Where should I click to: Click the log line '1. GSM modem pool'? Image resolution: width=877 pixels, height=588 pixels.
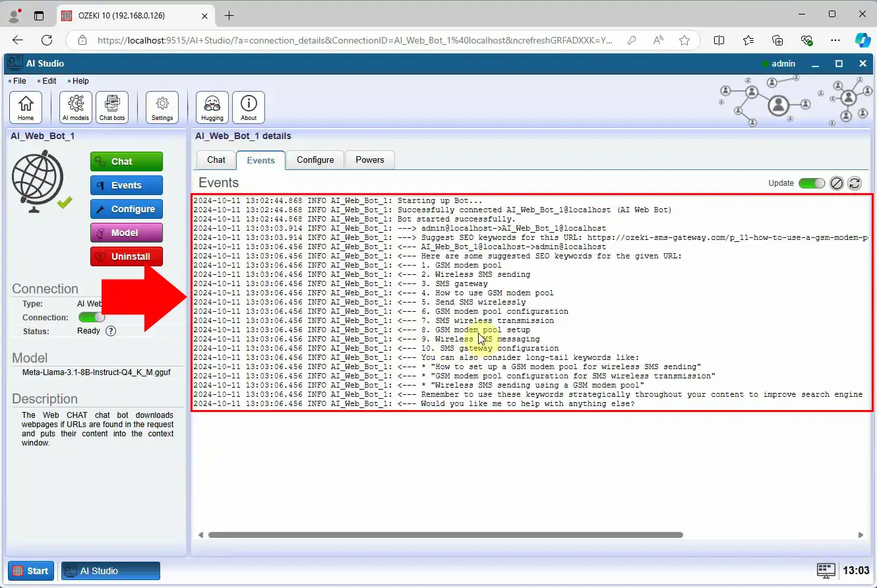click(347, 265)
